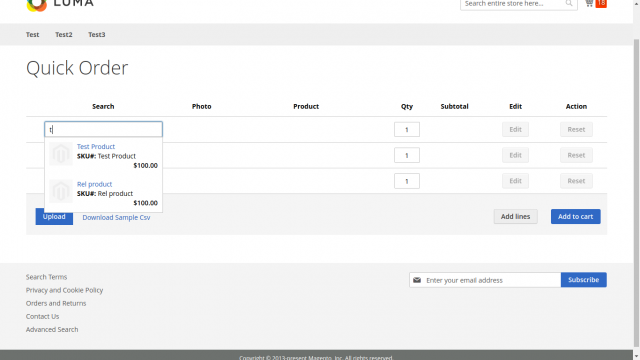Click the newsletter email address field
Viewport: 640px width, 360px height.
(485, 280)
